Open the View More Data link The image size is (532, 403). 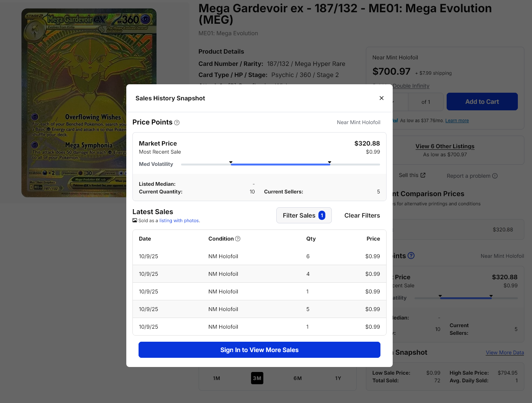tap(505, 352)
